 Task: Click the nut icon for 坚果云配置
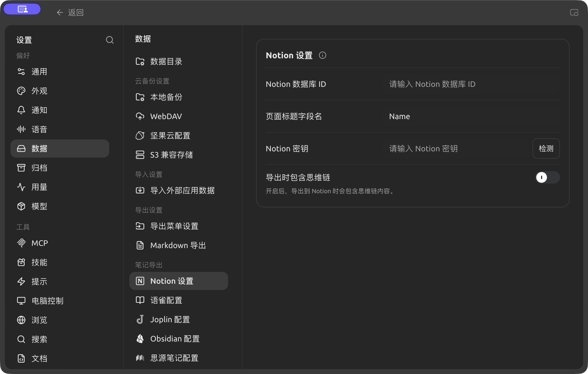coord(140,136)
